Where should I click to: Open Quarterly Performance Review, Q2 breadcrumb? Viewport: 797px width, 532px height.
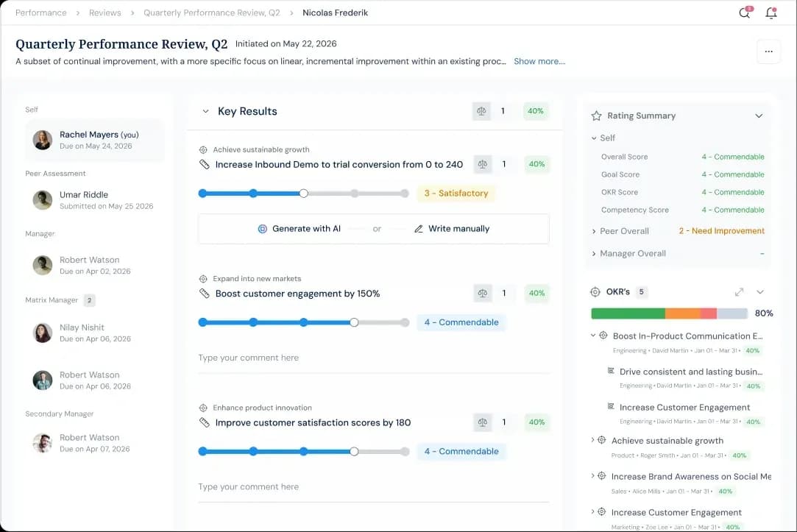point(211,13)
